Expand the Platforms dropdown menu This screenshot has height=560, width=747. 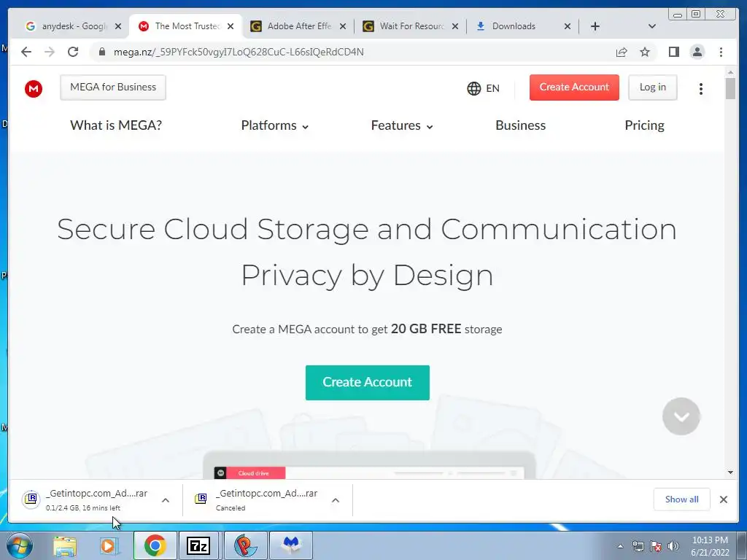coord(275,125)
